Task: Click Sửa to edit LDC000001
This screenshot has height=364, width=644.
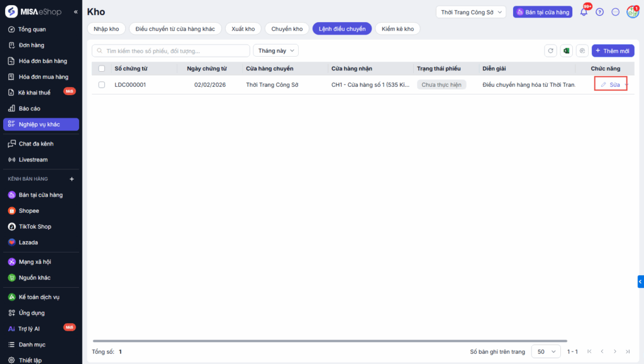Action: (x=611, y=85)
